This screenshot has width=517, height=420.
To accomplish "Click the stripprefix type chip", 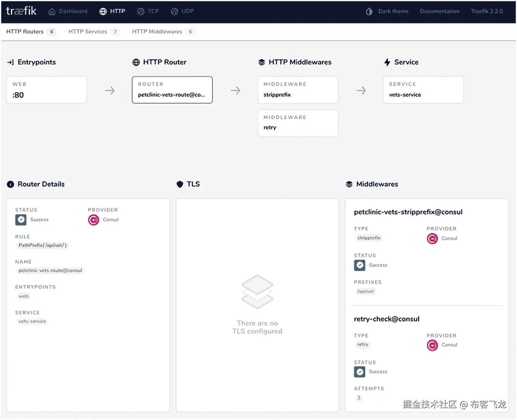I will click(x=369, y=238).
